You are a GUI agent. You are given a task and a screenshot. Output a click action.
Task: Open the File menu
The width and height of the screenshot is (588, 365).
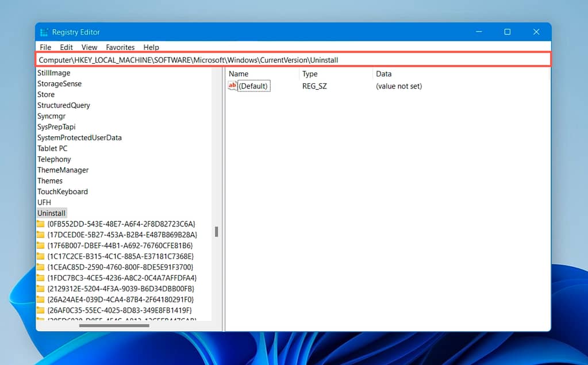point(45,47)
